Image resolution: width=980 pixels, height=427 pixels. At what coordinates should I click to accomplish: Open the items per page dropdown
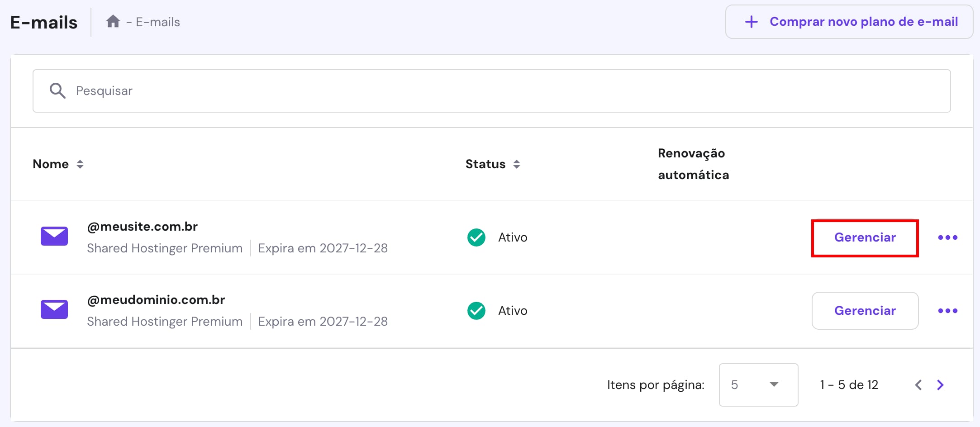click(758, 384)
